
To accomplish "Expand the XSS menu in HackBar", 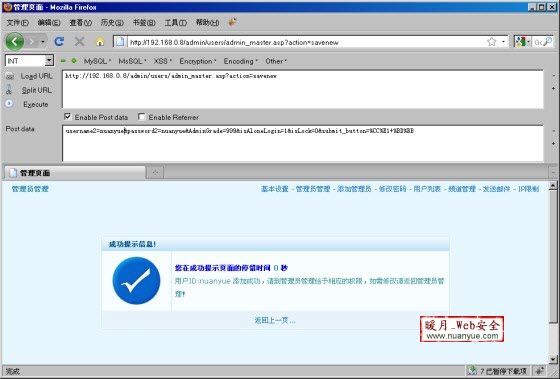I will tap(162, 61).
